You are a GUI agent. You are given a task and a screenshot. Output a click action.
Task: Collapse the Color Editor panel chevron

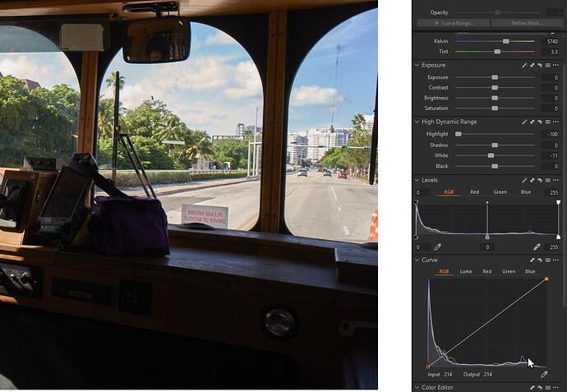(417, 387)
